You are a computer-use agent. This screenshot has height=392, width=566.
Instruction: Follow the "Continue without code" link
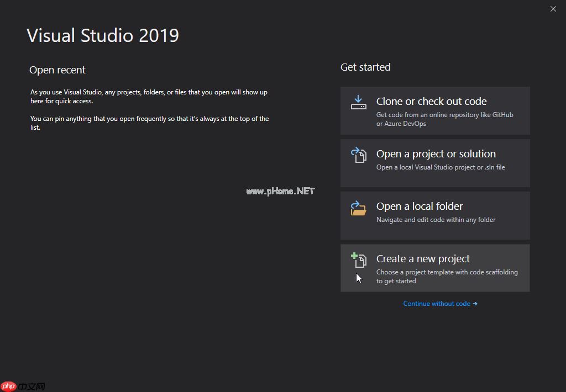click(x=437, y=304)
